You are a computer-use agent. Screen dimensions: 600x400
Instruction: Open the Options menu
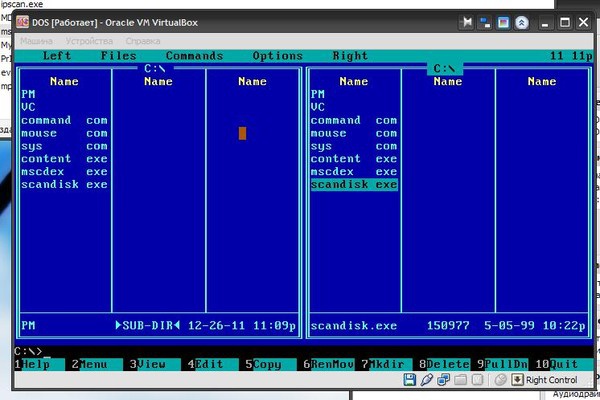pos(278,56)
